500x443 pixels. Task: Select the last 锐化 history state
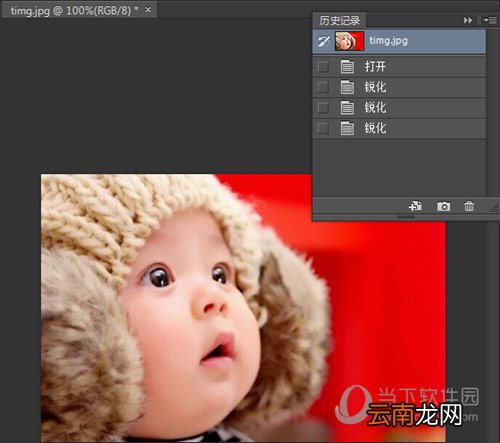tap(399, 128)
